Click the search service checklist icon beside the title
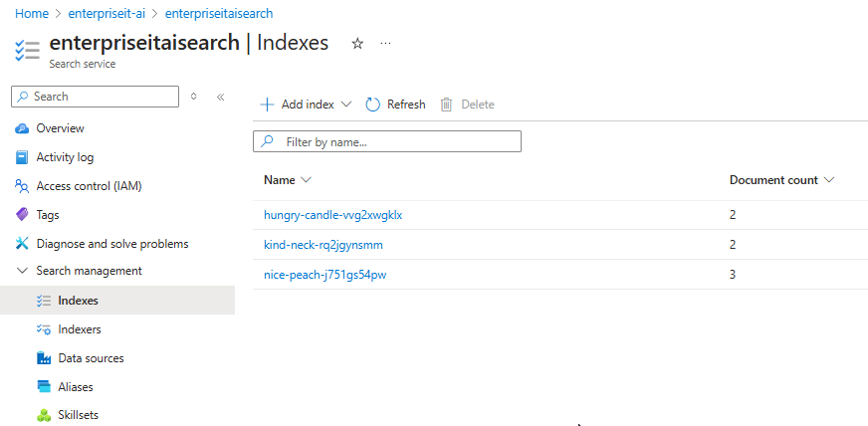 click(x=27, y=50)
